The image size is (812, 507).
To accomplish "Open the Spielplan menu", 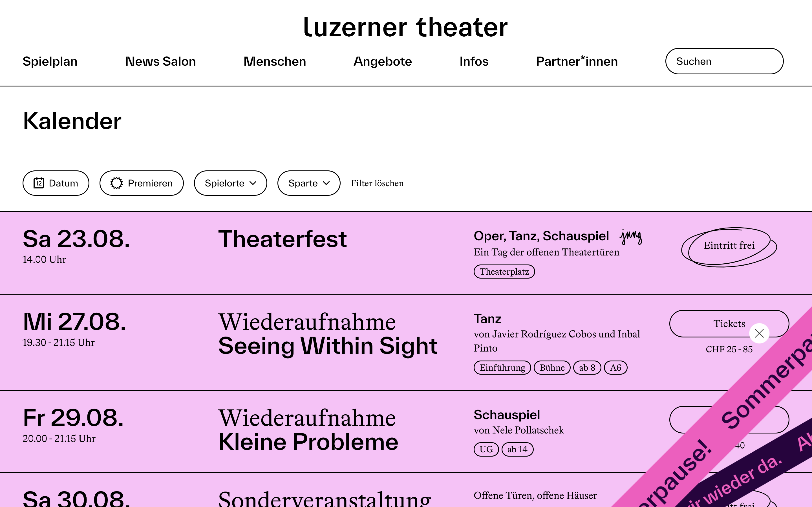I will (x=50, y=61).
